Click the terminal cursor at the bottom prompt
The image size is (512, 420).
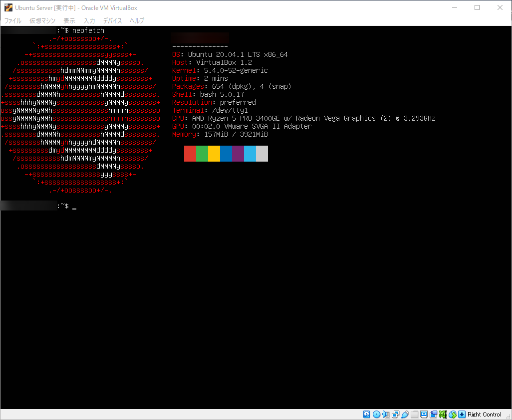(x=74, y=207)
